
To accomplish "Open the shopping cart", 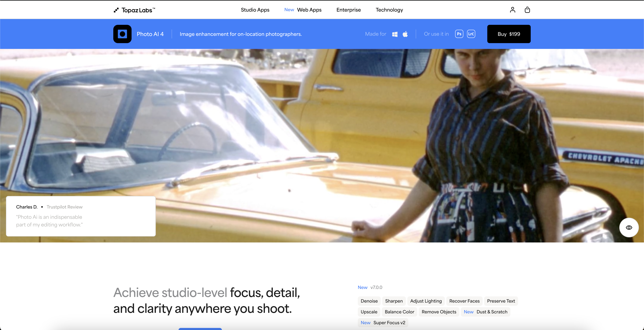I will point(527,10).
